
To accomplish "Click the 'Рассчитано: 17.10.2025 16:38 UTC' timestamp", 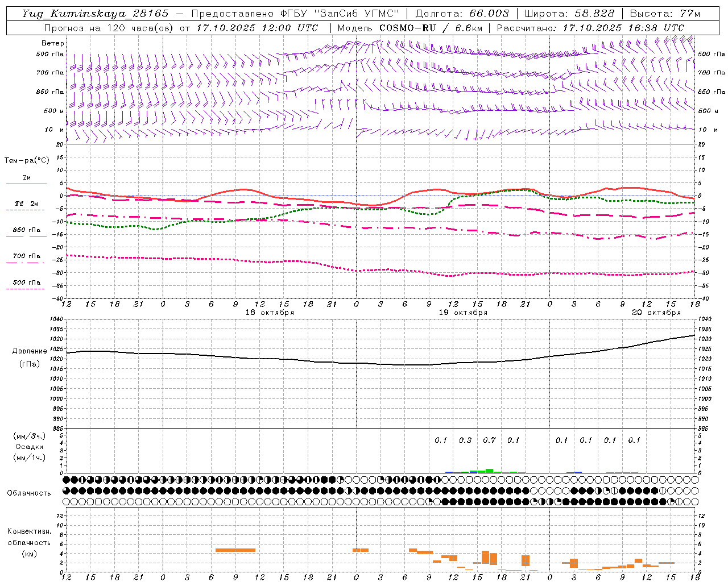I will (590, 28).
